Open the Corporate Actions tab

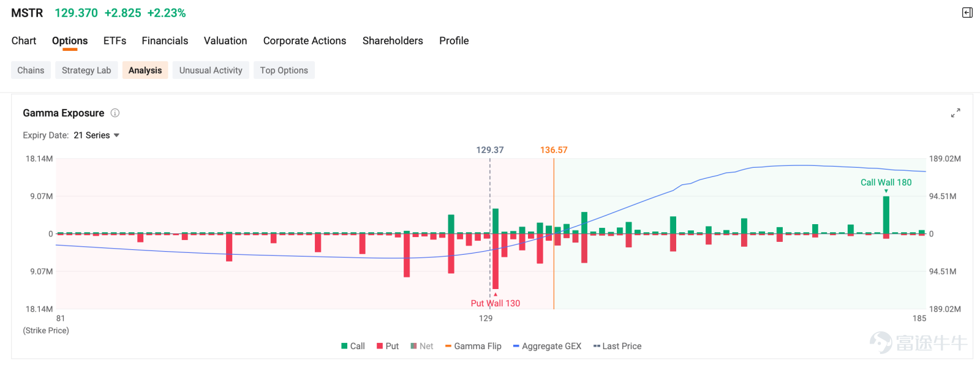tap(304, 40)
